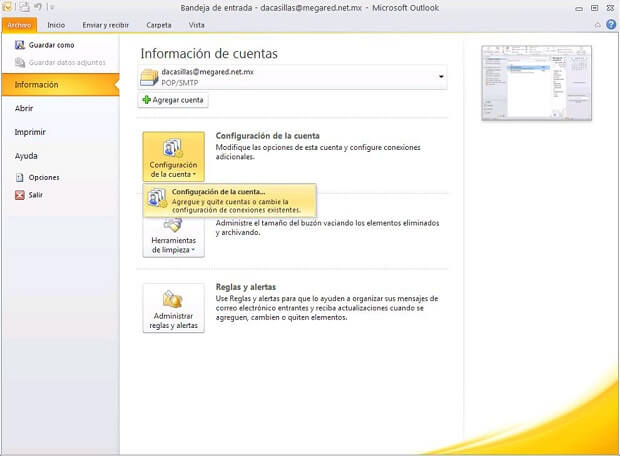Open Herramientas de limpieza dropdown button

click(174, 238)
